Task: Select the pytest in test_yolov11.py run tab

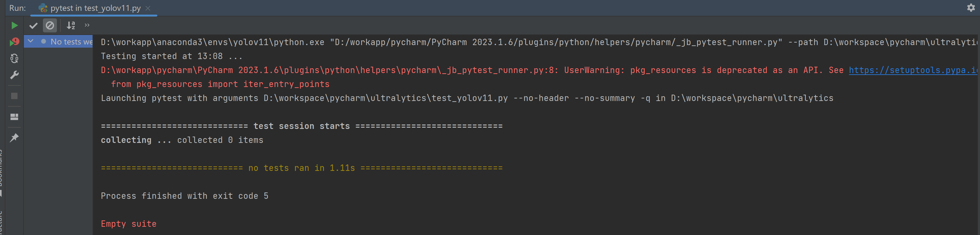Action: click(x=94, y=8)
